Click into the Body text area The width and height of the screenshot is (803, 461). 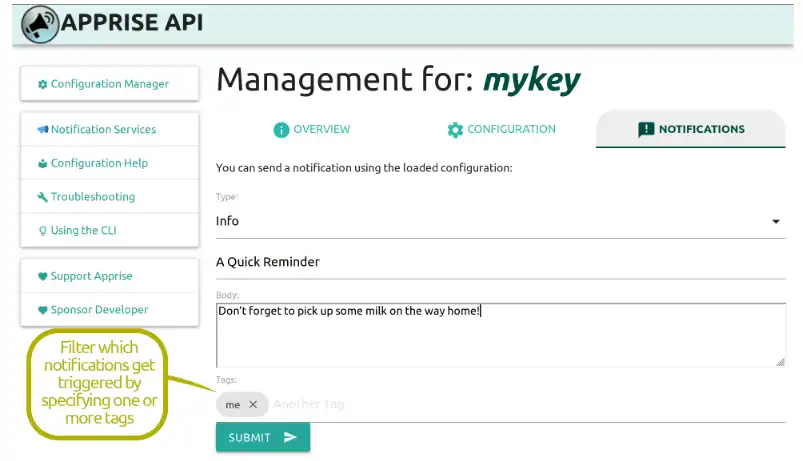click(500, 335)
